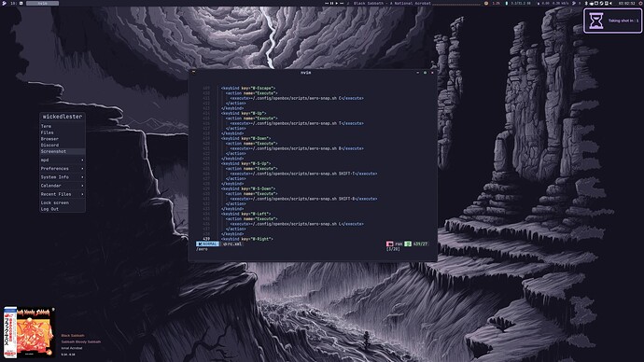Screen dimensions: 644x362
Task: Click the Sabbath Bloody Sabbath album text
Action: pos(81,341)
